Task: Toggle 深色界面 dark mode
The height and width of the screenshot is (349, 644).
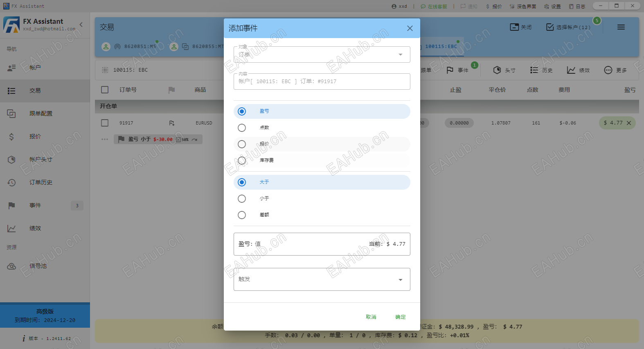Action: [523, 6]
